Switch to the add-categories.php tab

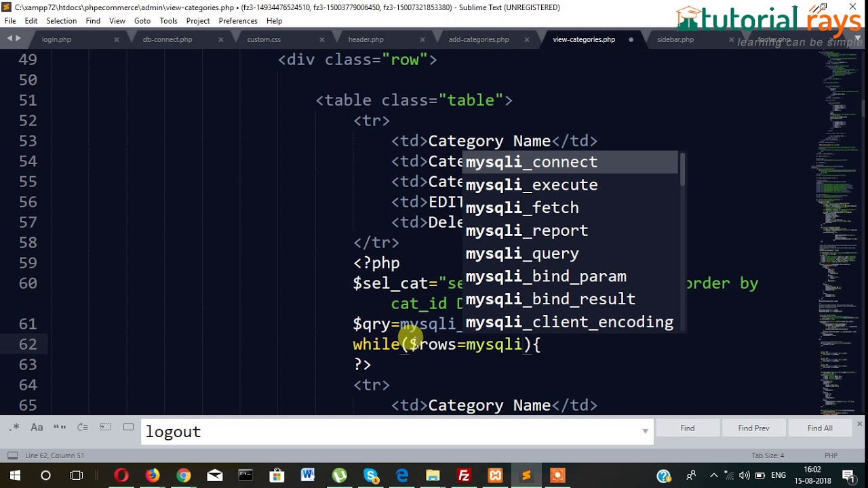tap(479, 39)
